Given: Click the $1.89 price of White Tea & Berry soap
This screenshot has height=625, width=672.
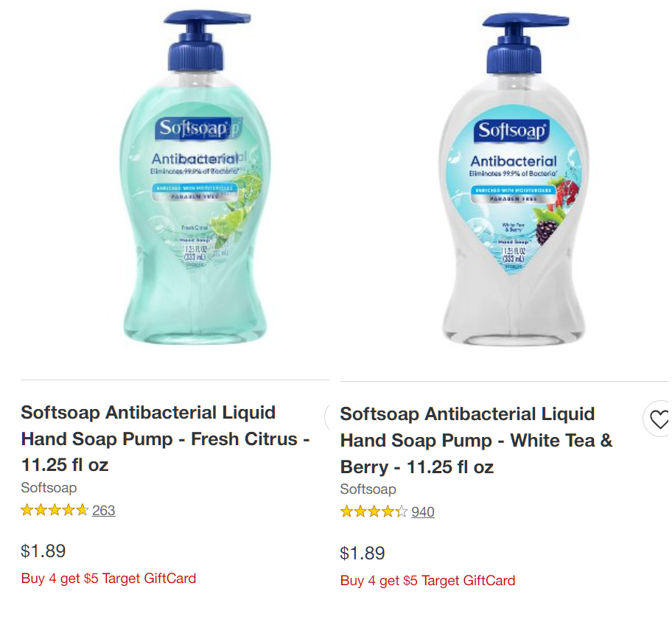Looking at the screenshot, I should (x=363, y=553).
